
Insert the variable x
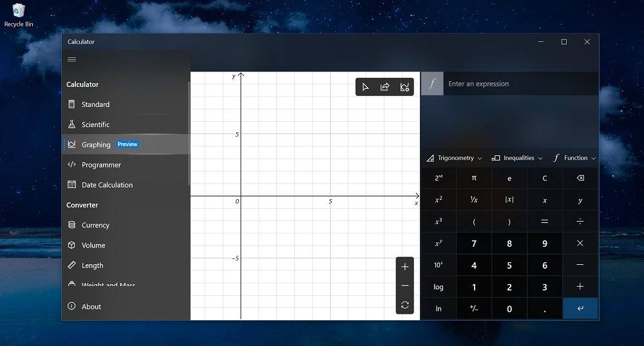(545, 200)
